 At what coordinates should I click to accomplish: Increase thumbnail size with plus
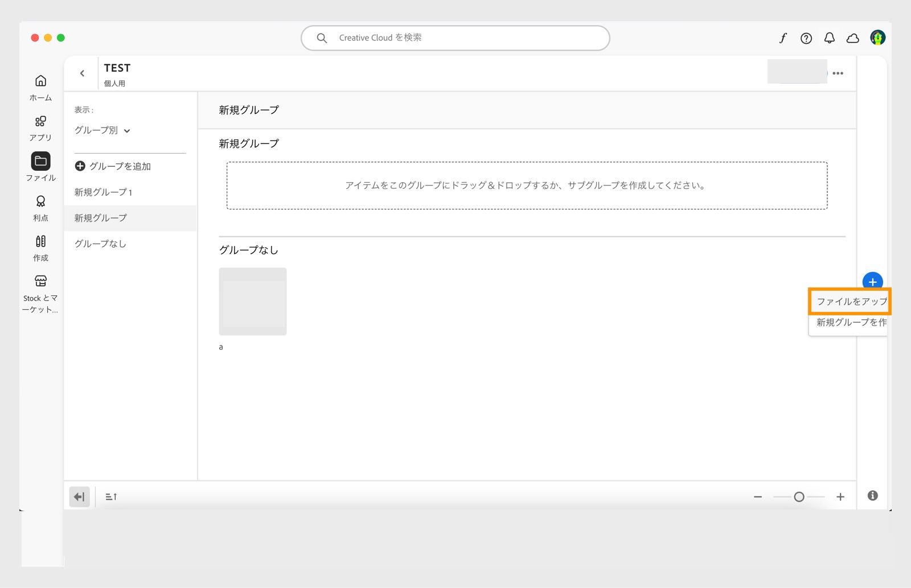tap(840, 497)
